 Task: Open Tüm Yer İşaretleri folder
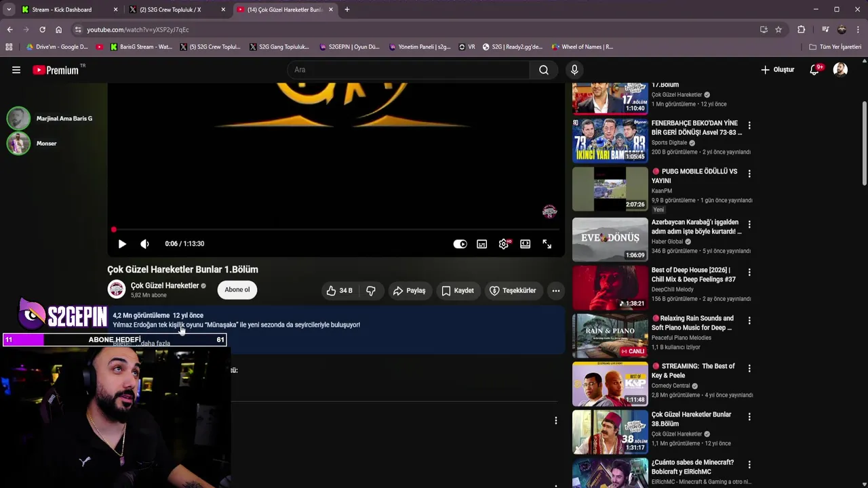[835, 47]
